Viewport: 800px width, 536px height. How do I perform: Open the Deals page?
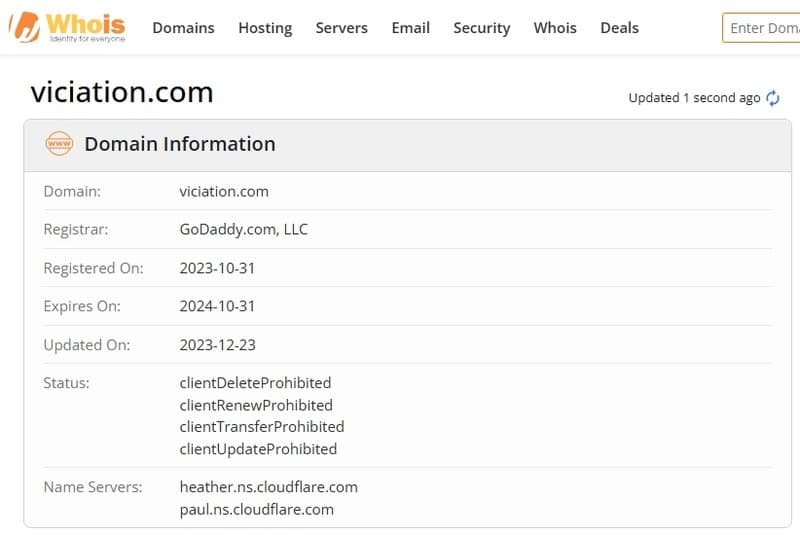(619, 28)
